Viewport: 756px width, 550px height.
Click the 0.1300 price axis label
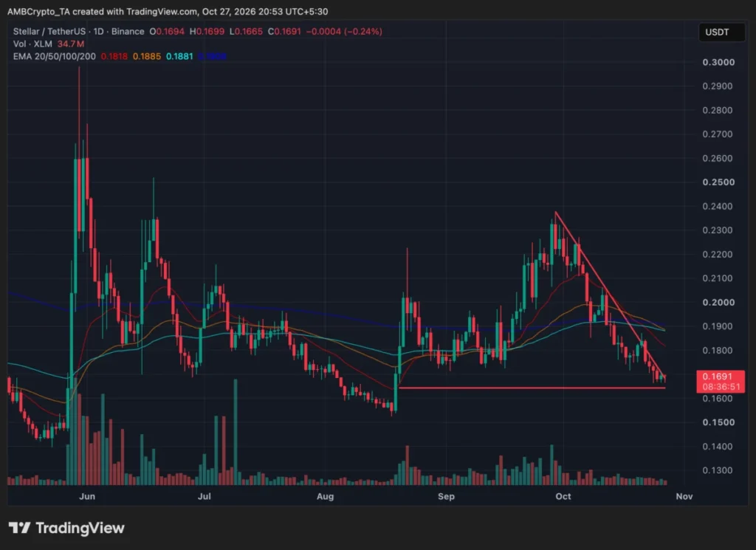click(718, 470)
